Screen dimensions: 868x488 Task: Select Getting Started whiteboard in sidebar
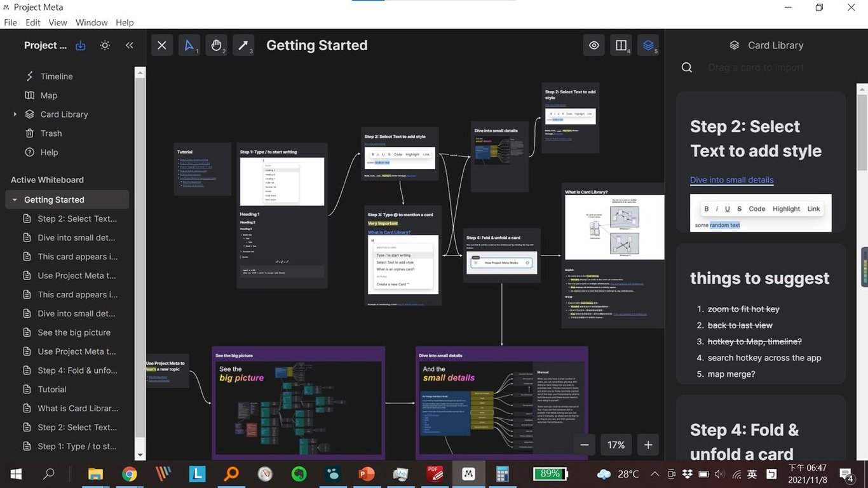coord(69,200)
